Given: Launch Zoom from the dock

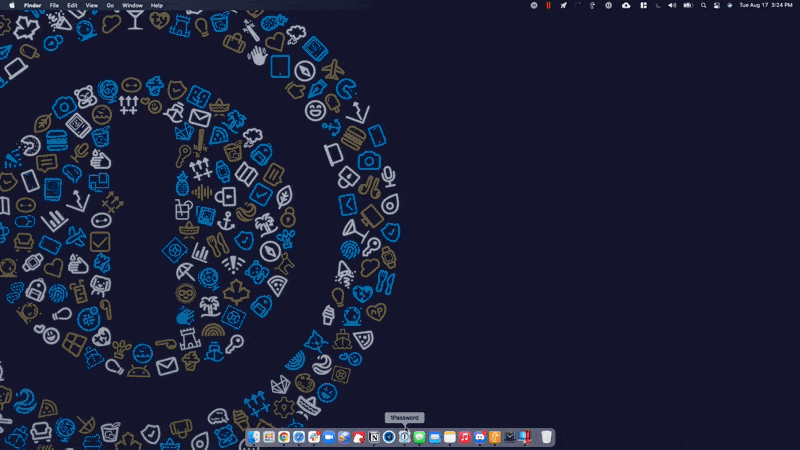Looking at the screenshot, I should 328,437.
